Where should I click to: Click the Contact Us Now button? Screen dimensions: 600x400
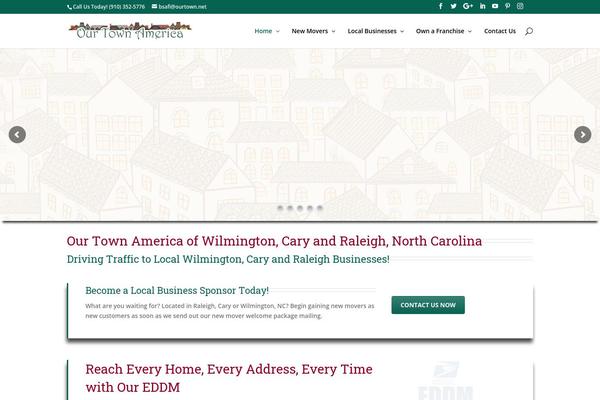click(x=428, y=305)
